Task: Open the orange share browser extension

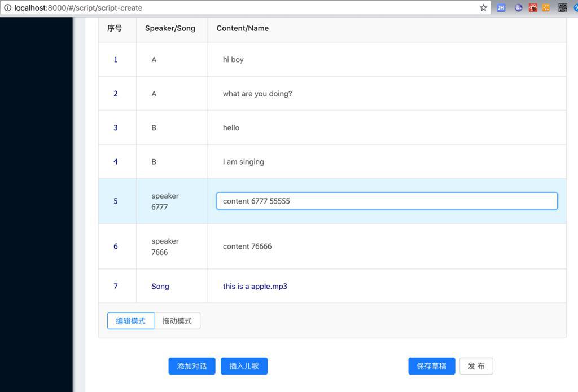Action: pyautogui.click(x=546, y=8)
